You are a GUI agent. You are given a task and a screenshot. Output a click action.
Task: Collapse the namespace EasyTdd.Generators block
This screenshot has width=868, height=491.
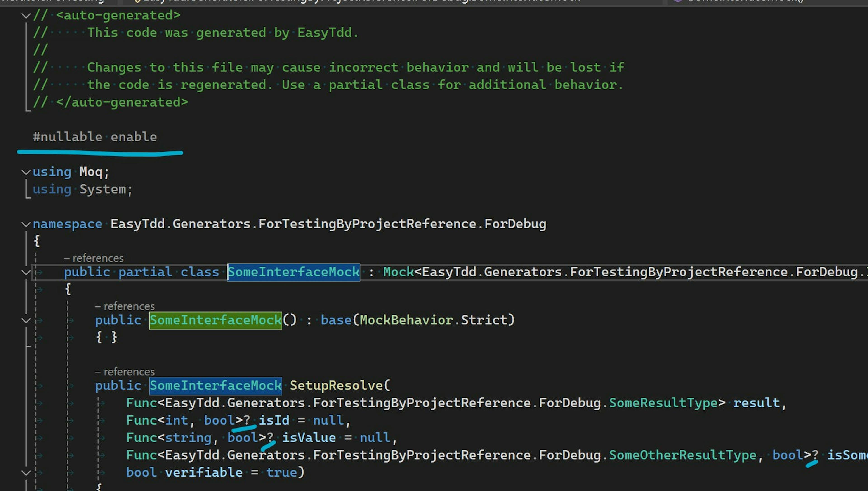point(26,224)
